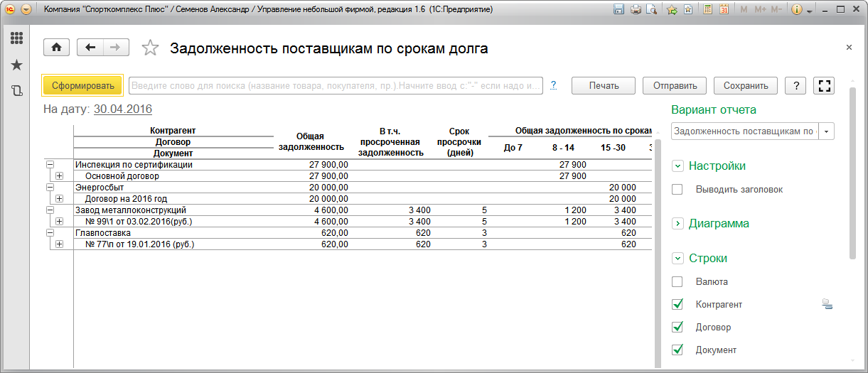868x373 pixels.
Task: Click the Вариант отчета heading
Action: click(x=714, y=109)
